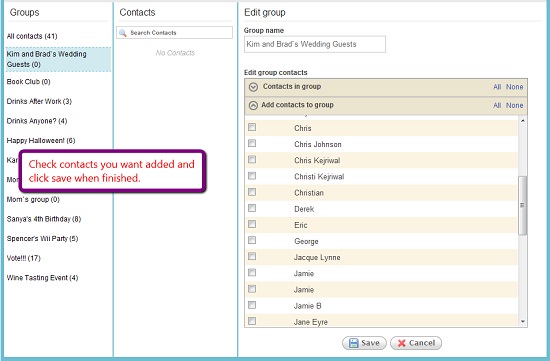Select Kim and Brad's Wedding Guests group
The image size is (550, 361).
(x=58, y=59)
